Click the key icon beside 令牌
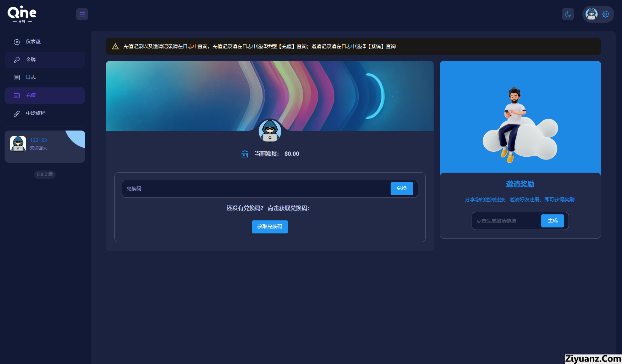This screenshot has height=364, width=622. [x=17, y=60]
